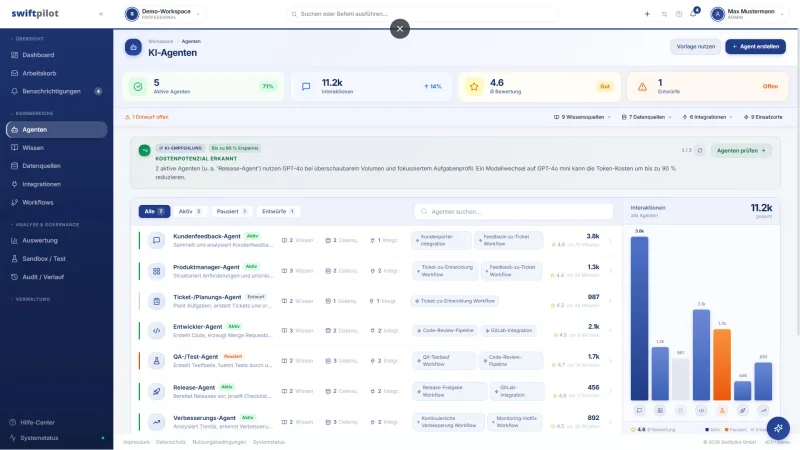Click the Auswertung chart icon
Viewport: 800px width, 450px height.
[x=14, y=240]
